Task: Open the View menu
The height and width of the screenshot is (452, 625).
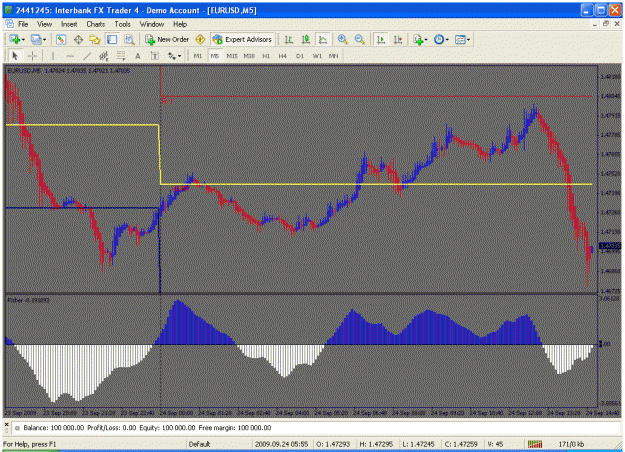Action: pyautogui.click(x=45, y=24)
